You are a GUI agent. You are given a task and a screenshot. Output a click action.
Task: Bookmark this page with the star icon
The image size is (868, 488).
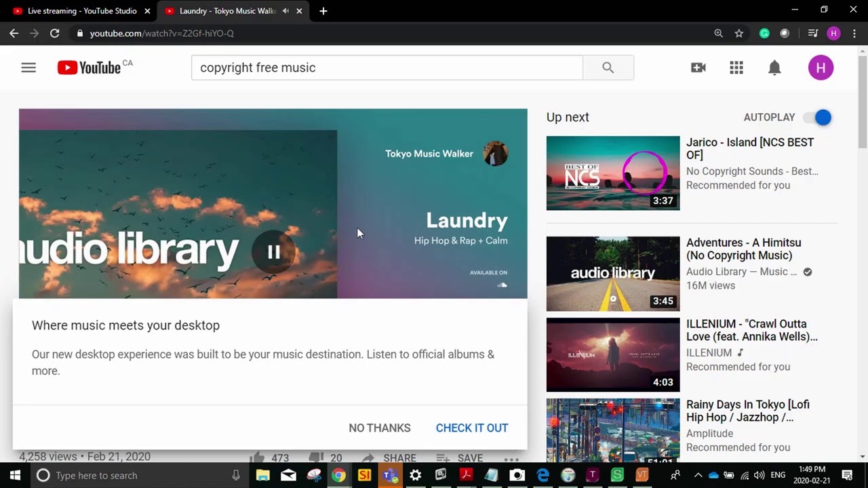tap(739, 33)
